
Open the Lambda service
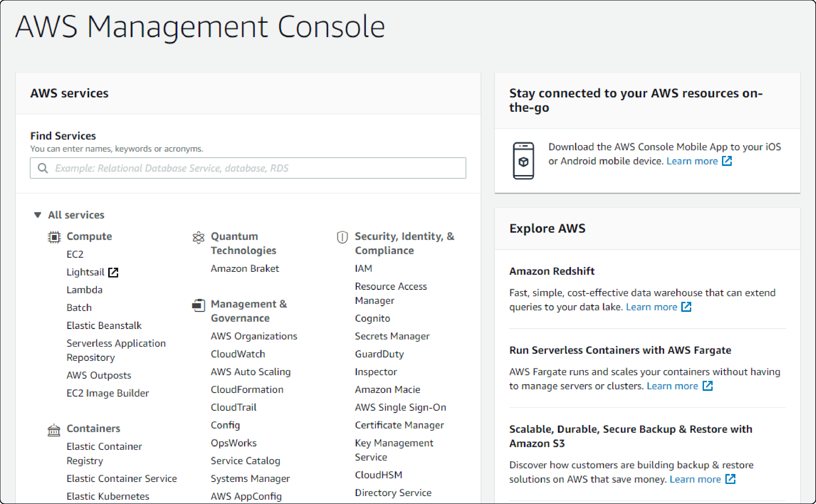pos(85,290)
